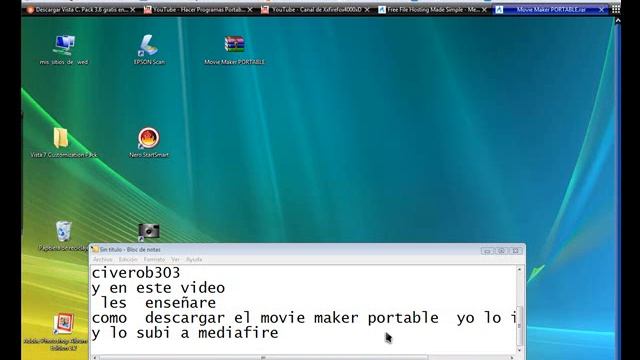Open the camera shortcut icon on desktop
Screen dimensions: 640x360
point(149,232)
